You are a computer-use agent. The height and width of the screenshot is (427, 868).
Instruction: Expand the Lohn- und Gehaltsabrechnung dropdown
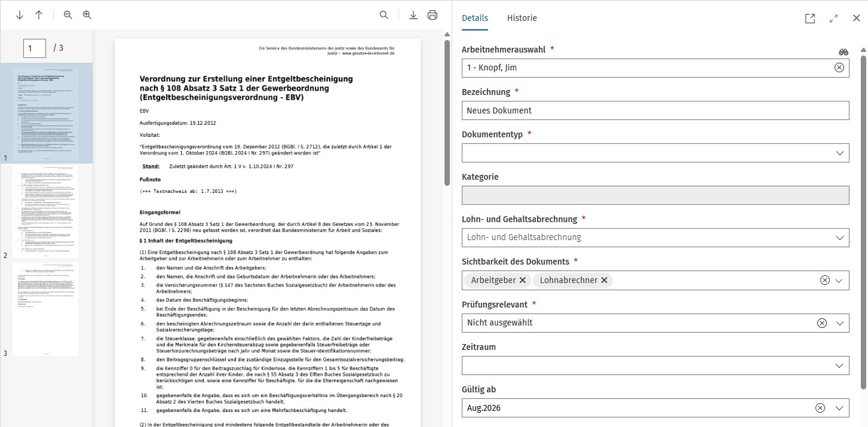pos(839,238)
